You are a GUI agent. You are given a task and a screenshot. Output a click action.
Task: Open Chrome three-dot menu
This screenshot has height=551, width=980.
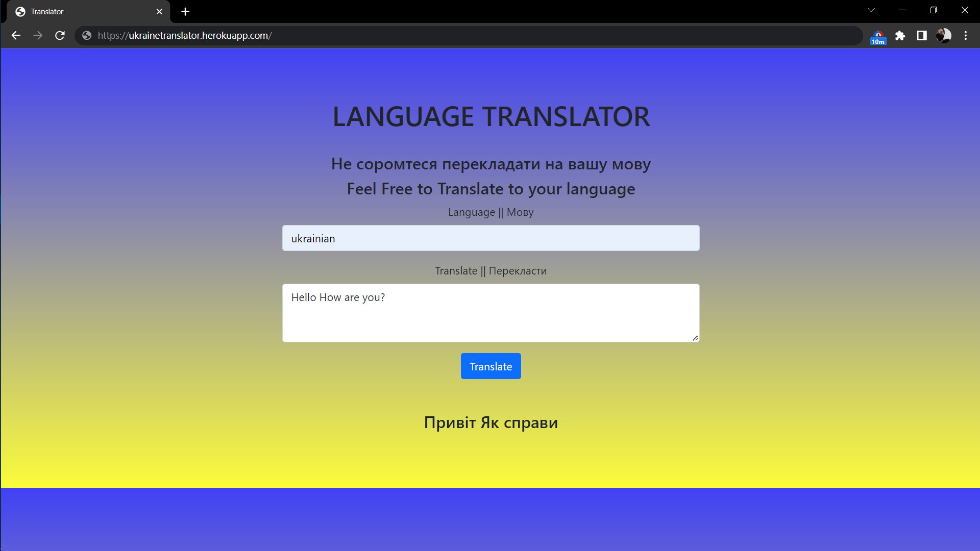[x=965, y=35]
